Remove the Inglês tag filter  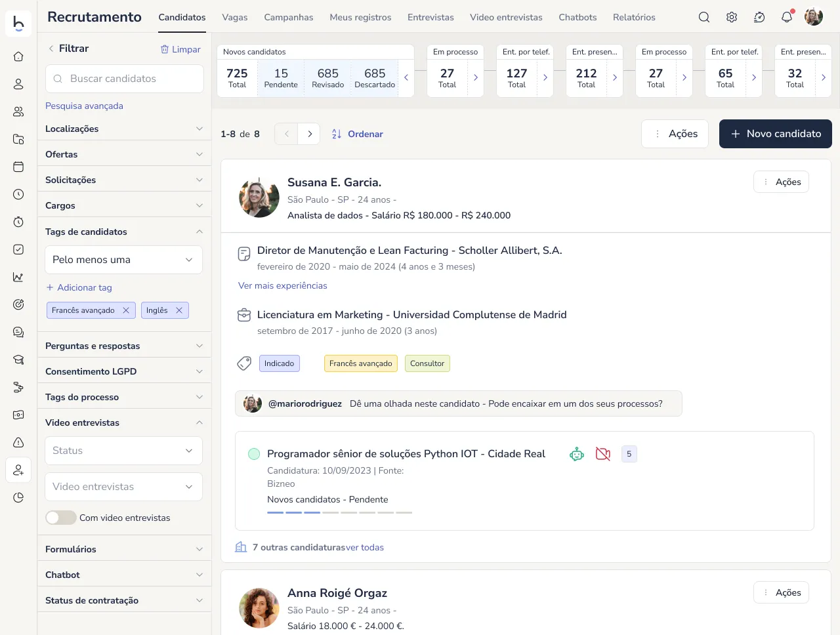179,310
